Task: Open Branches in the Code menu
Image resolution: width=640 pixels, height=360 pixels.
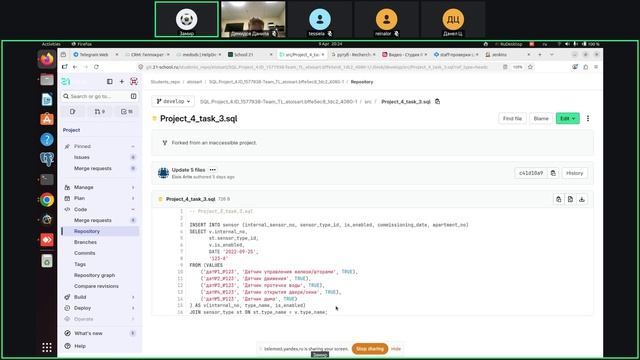Action: click(x=85, y=242)
